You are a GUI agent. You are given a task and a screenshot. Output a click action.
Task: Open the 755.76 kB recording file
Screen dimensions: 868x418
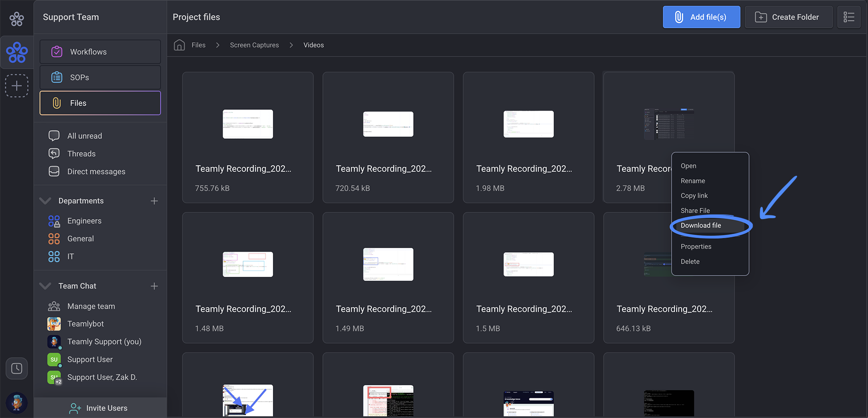(x=248, y=138)
